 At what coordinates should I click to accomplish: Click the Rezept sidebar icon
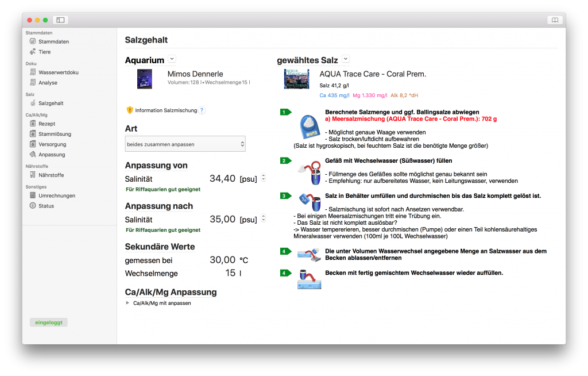[x=33, y=124]
